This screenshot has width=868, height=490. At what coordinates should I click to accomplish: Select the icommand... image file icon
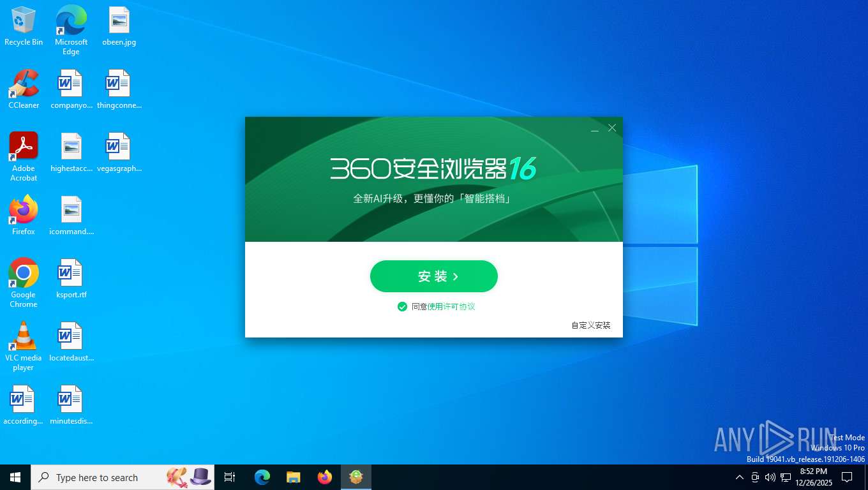[71, 216]
